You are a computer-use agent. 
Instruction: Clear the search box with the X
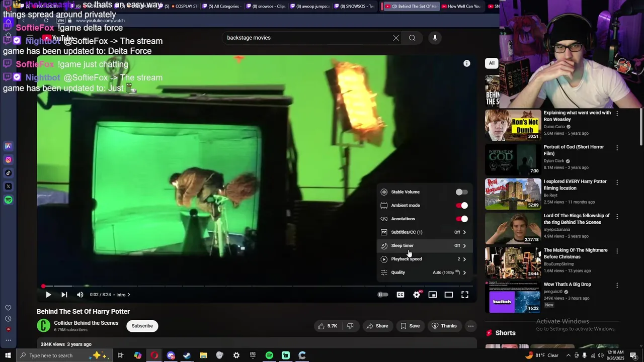(396, 38)
